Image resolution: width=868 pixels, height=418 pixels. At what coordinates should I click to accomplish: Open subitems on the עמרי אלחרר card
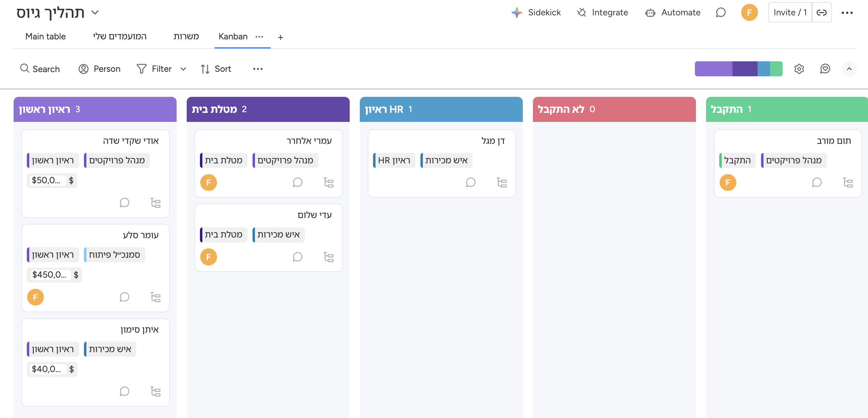click(x=328, y=182)
